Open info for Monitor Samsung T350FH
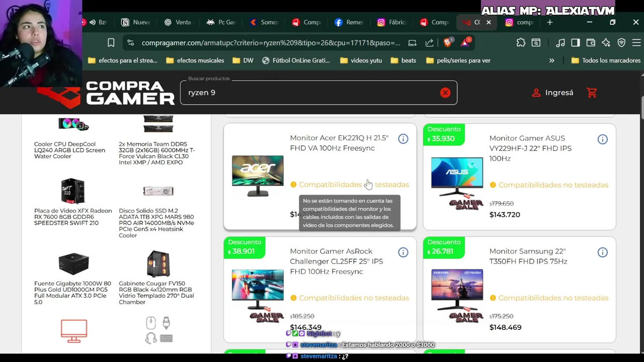This screenshot has width=644, height=362. pyautogui.click(x=602, y=252)
